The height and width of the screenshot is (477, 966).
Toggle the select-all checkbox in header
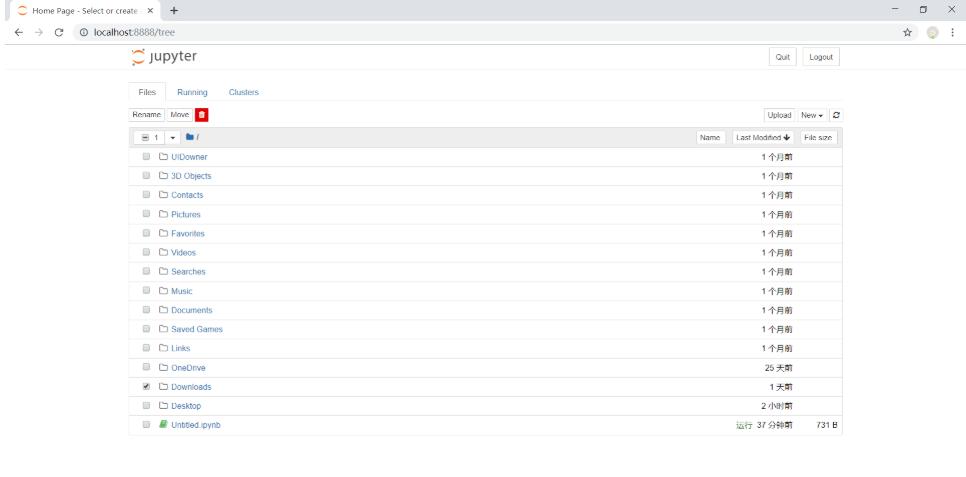coord(145,137)
